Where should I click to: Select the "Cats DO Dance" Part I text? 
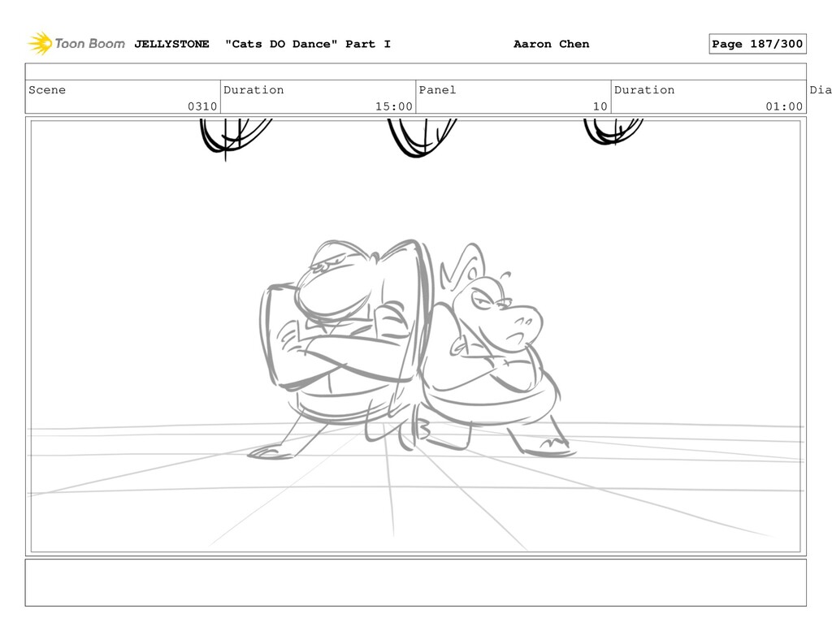click(x=308, y=44)
